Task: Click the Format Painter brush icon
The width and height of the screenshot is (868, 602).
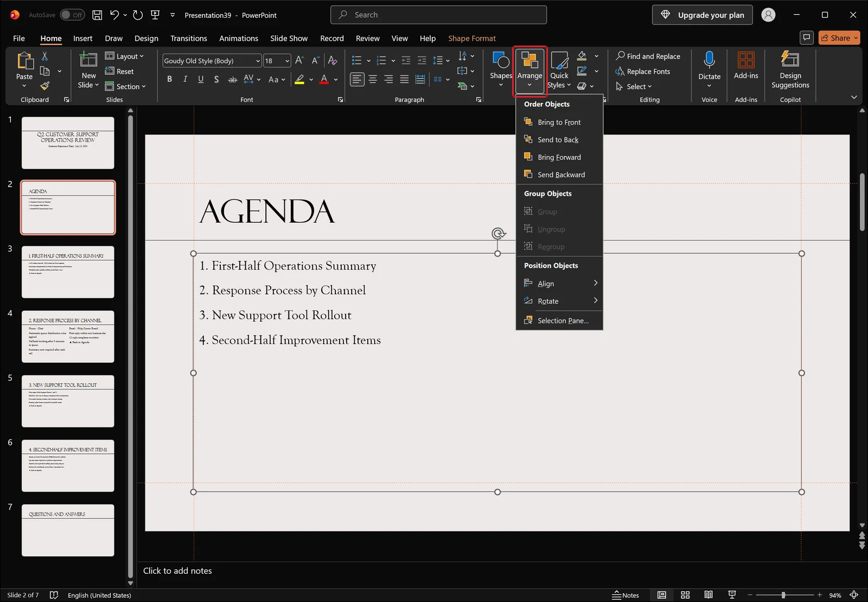Action: coord(44,86)
